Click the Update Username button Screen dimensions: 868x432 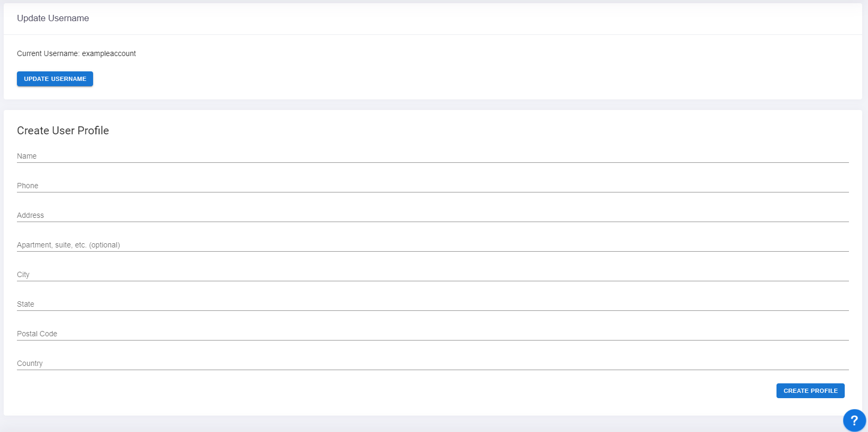point(55,79)
